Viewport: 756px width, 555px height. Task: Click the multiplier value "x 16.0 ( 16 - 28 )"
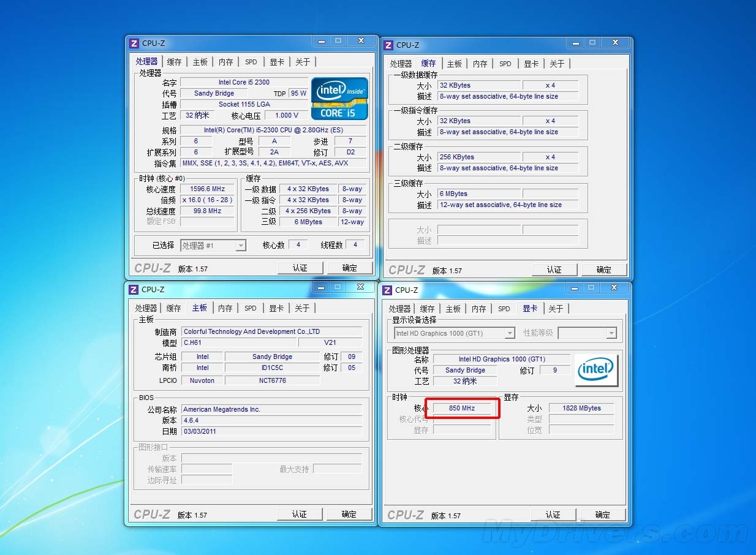click(x=208, y=200)
